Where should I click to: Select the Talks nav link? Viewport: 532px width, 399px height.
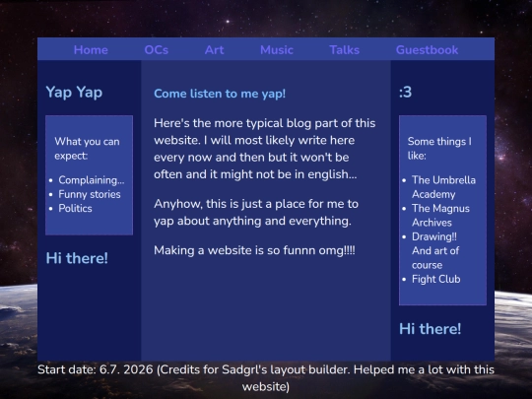345,50
